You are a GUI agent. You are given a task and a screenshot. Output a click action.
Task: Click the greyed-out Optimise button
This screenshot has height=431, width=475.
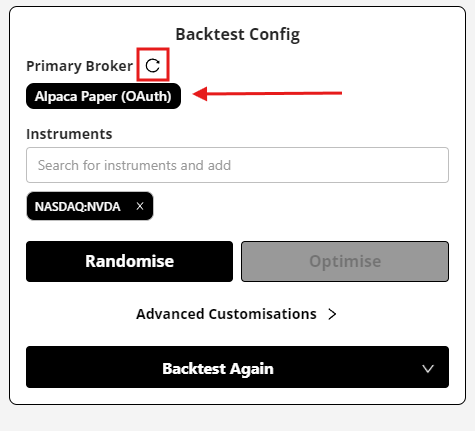345,261
